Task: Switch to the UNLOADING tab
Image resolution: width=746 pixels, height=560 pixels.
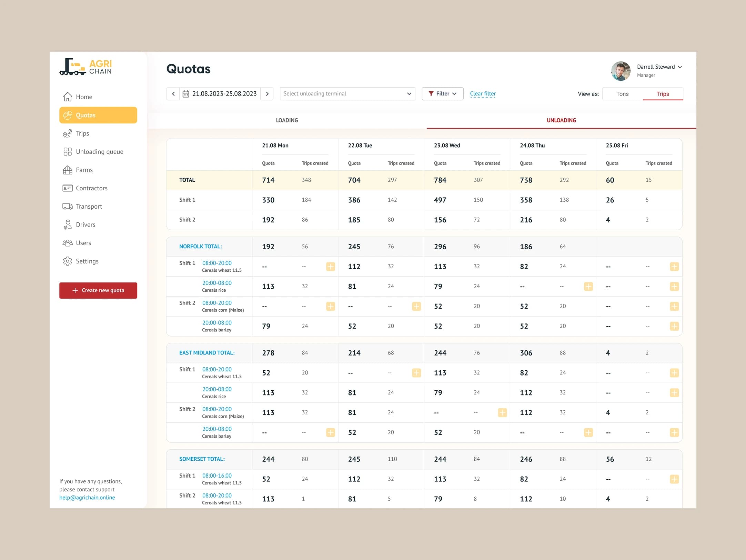Action: [x=561, y=120]
